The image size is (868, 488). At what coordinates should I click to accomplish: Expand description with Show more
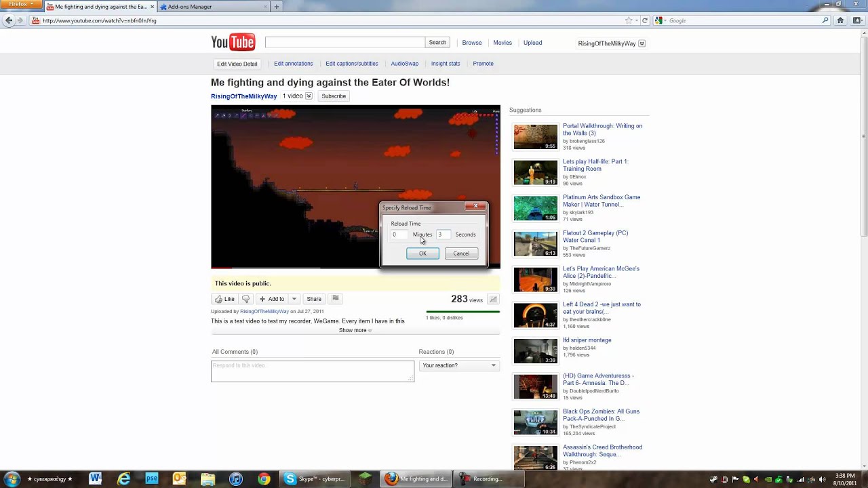pos(355,330)
